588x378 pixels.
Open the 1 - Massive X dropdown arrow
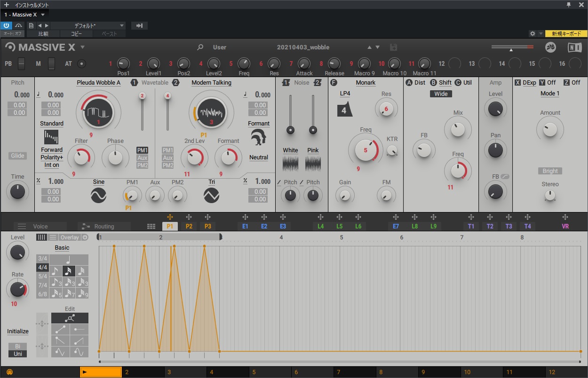pyautogui.click(x=43, y=15)
